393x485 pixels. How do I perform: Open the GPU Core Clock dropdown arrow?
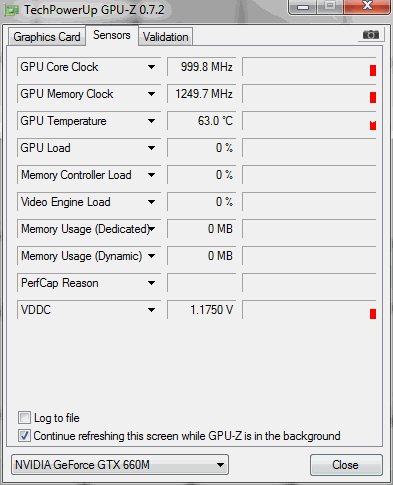tap(151, 67)
